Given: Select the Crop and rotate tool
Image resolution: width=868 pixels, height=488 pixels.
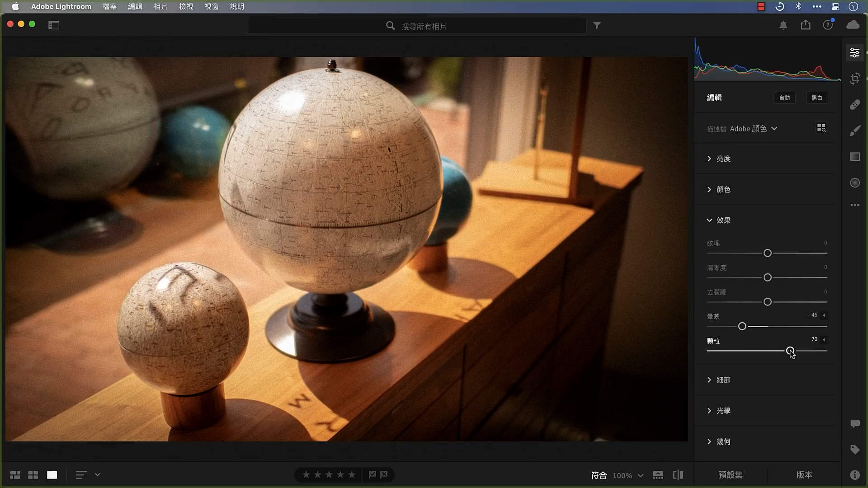Looking at the screenshot, I should [x=855, y=79].
